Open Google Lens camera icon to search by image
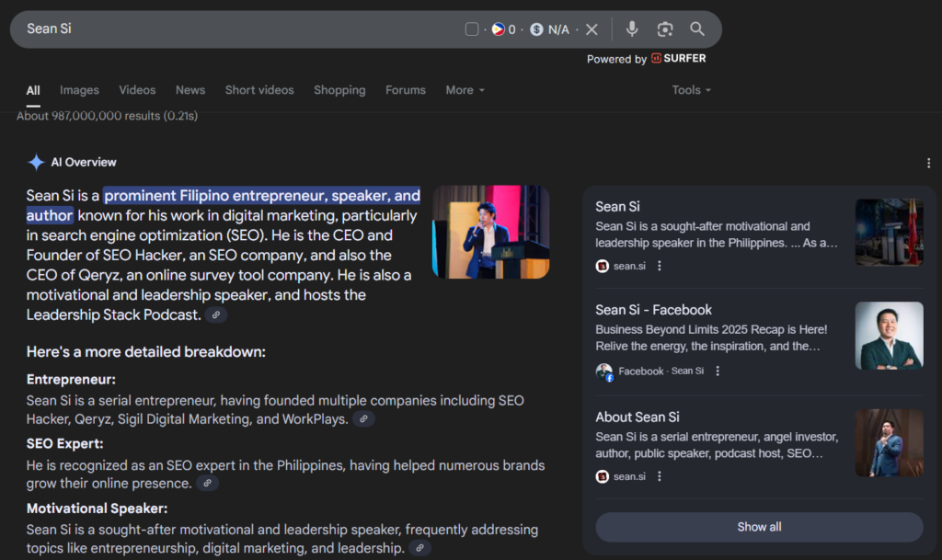This screenshot has height=560, width=942. (664, 29)
